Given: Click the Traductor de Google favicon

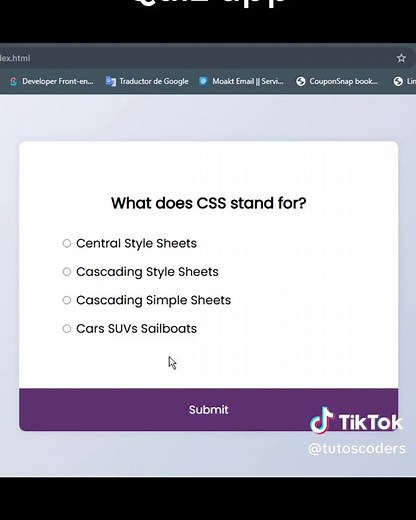Looking at the screenshot, I should [x=110, y=81].
